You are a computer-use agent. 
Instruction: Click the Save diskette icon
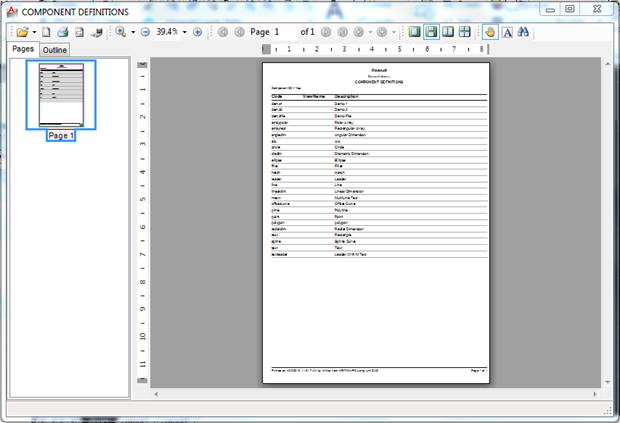tap(79, 32)
